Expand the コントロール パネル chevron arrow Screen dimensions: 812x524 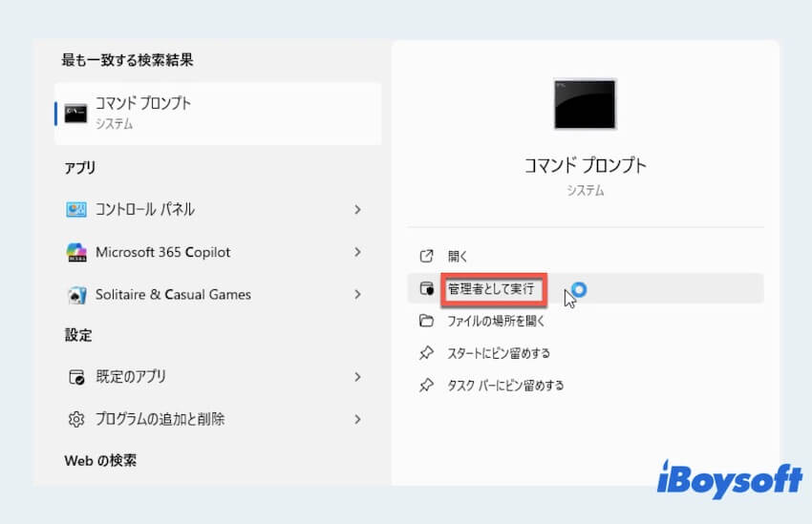pyautogui.click(x=357, y=210)
